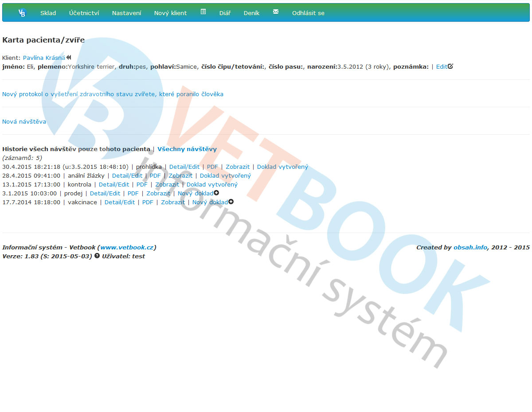The image size is (532, 412).
Task: Show Všechny návštěvy
Action: click(187, 149)
